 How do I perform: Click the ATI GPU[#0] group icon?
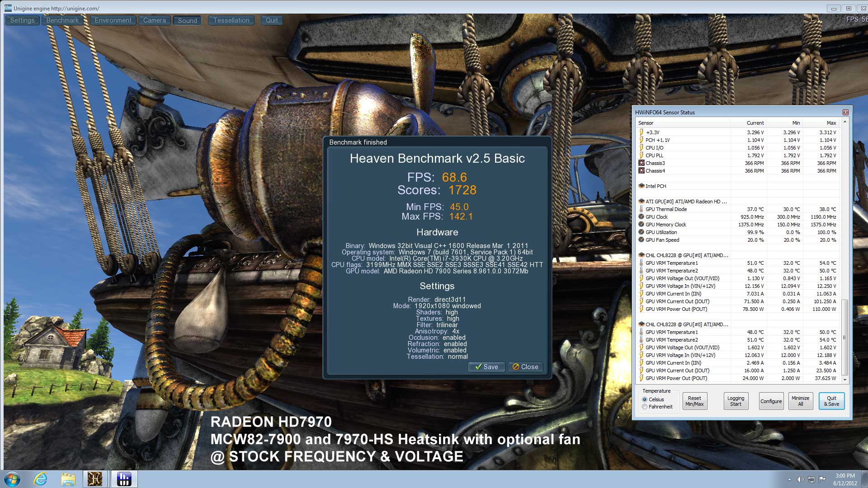coord(641,202)
